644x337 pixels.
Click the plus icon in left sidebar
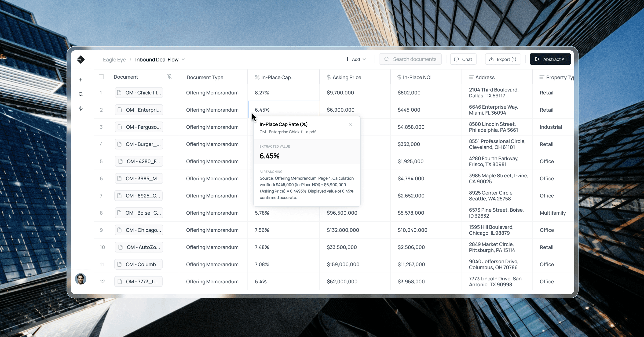click(x=81, y=80)
